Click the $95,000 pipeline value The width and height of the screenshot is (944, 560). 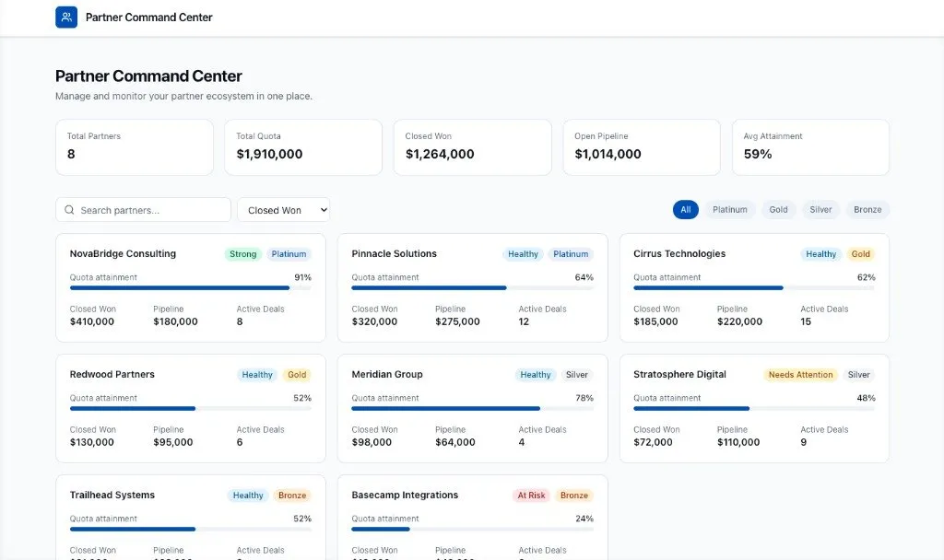[172, 442]
